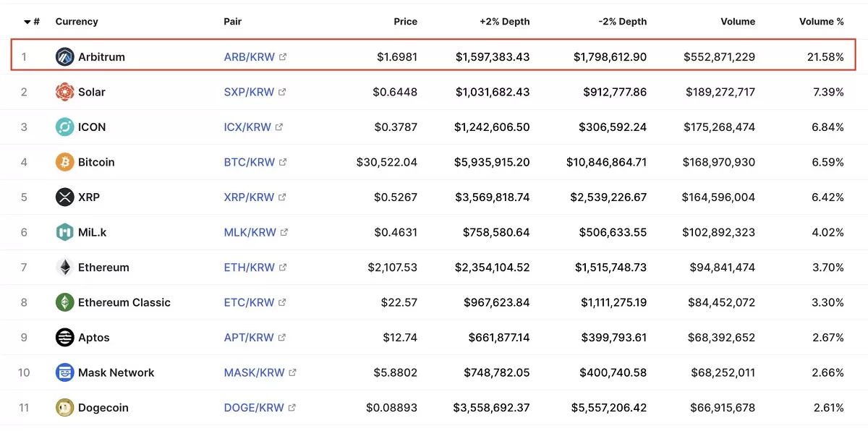Click external link icon next to ETH/KRW
The image size is (868, 431).
coord(283,268)
